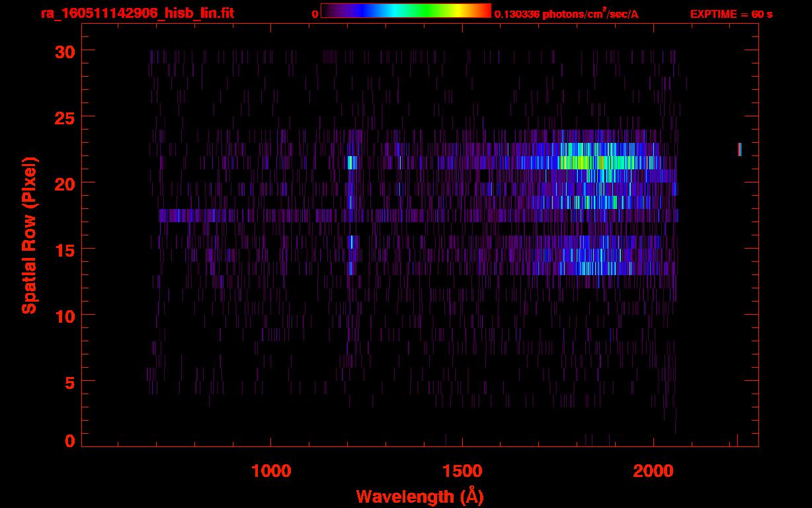Click the colorbar minimum value 0
This screenshot has height=508, width=812.
point(315,14)
